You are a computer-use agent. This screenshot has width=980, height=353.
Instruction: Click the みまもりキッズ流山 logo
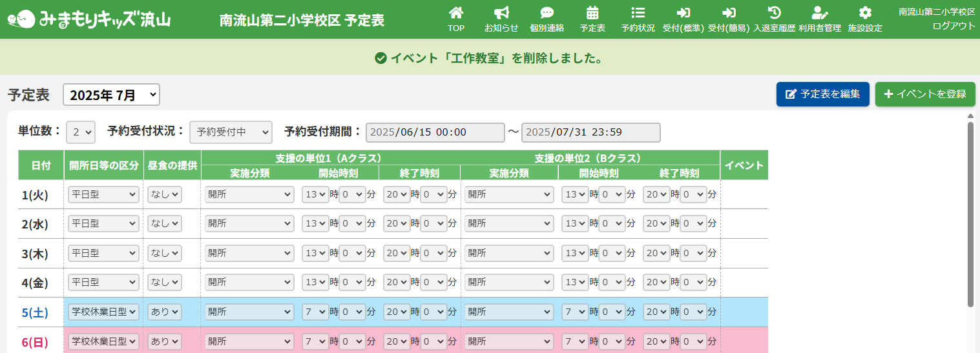(89, 19)
